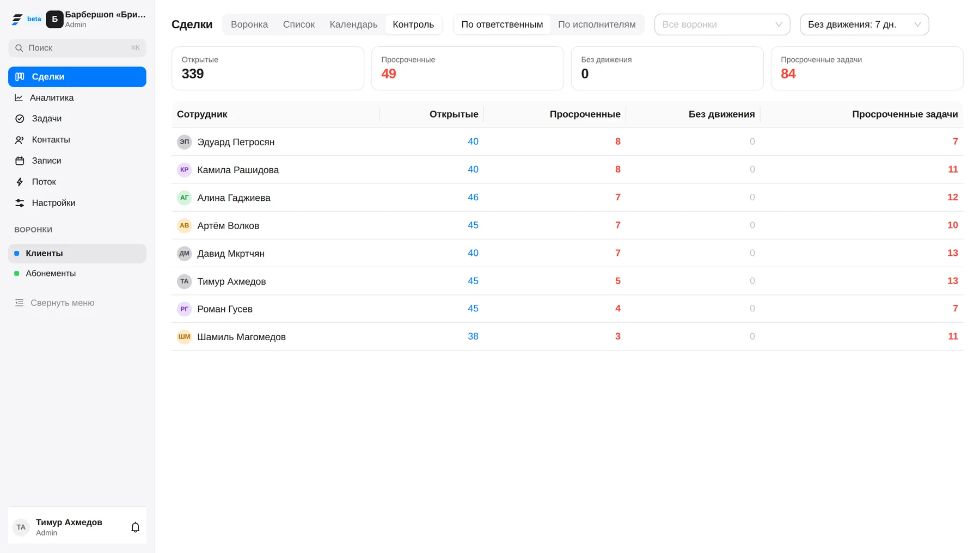This screenshot has height=553, width=980.
Task: Click the Контакты people icon
Action: point(20,140)
